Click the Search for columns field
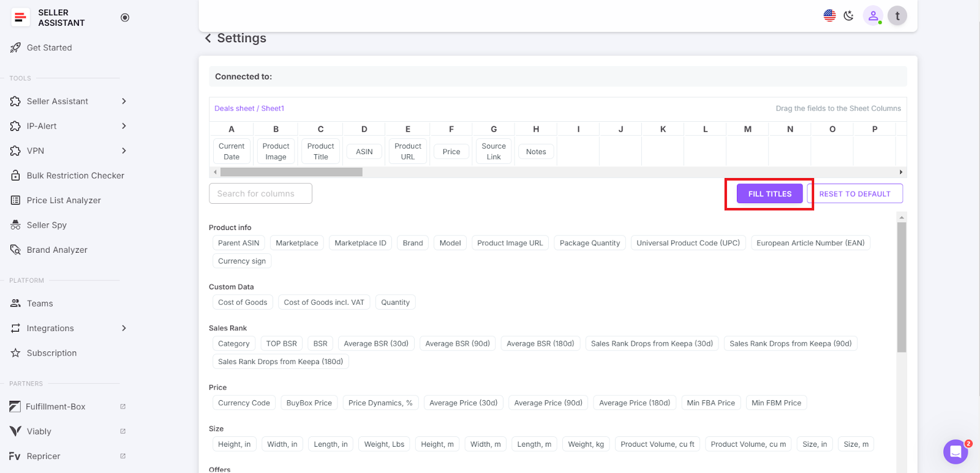The height and width of the screenshot is (473, 980). coord(260,193)
